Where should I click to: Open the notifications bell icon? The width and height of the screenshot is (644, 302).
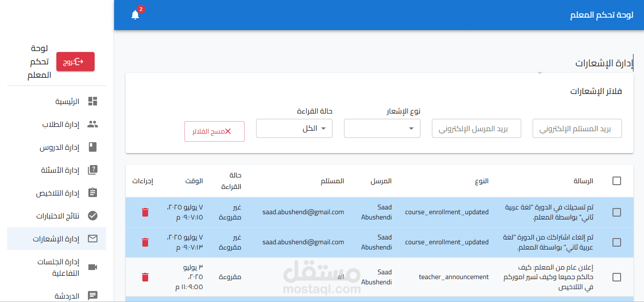(135, 15)
